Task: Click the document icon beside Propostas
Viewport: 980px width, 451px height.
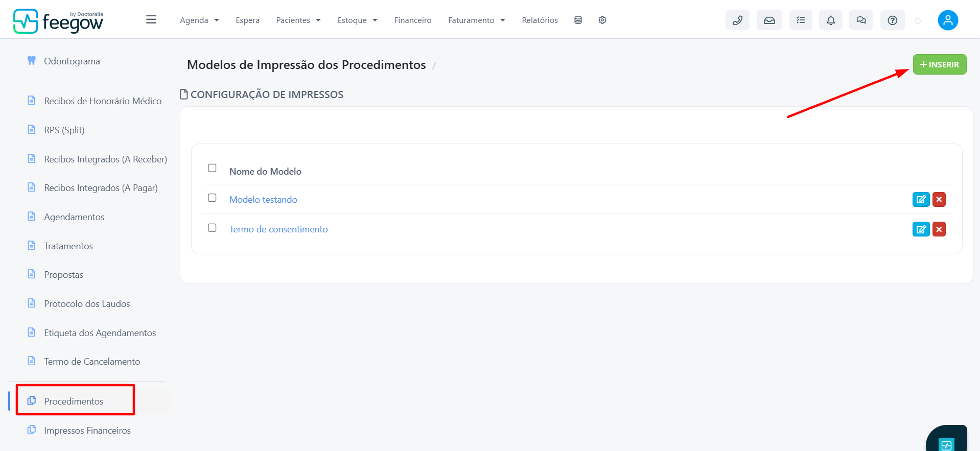Action: (32, 274)
